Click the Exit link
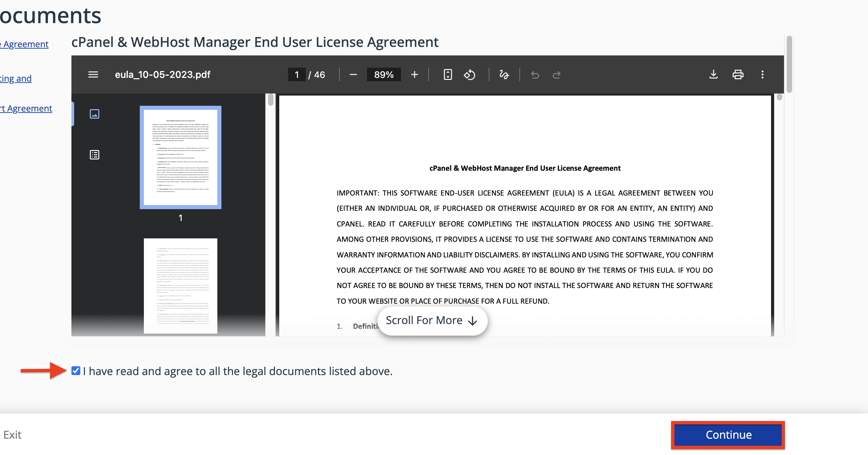Screen dimensions: 868x455 pos(12,435)
